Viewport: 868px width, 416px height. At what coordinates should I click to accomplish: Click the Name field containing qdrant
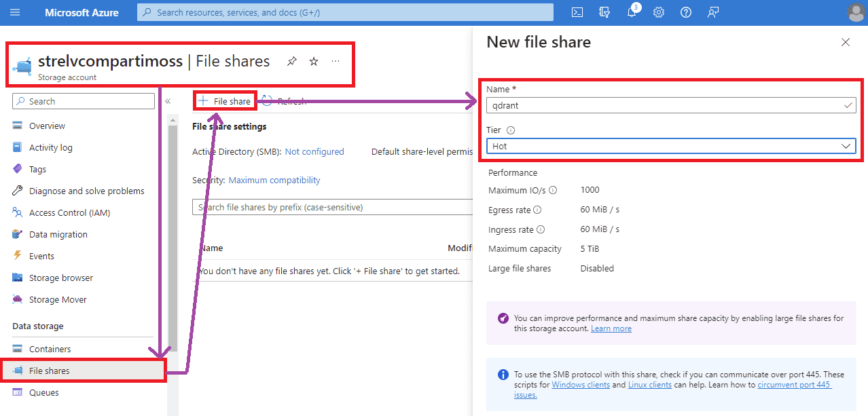tap(671, 105)
